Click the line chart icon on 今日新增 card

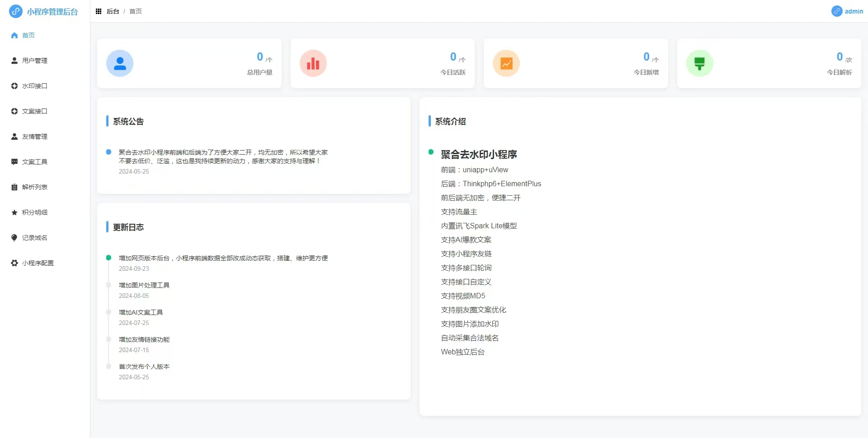pyautogui.click(x=506, y=63)
